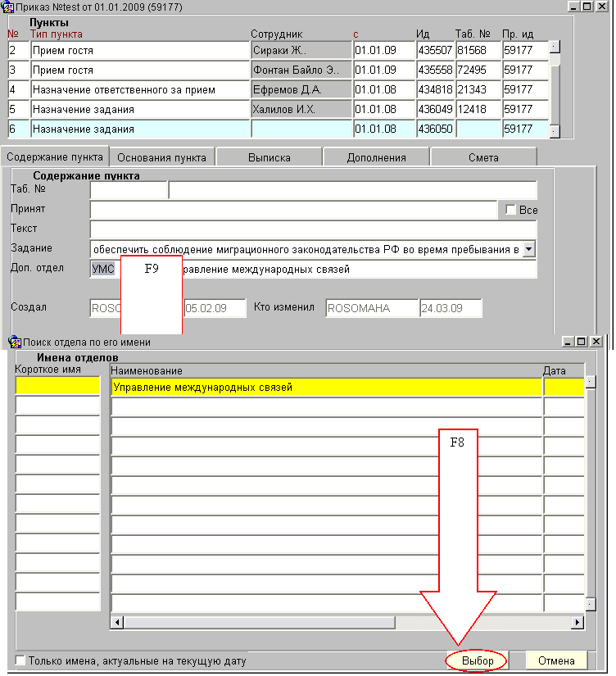Click the Наименование column header
Screen dimensions: 616x676
(147, 370)
